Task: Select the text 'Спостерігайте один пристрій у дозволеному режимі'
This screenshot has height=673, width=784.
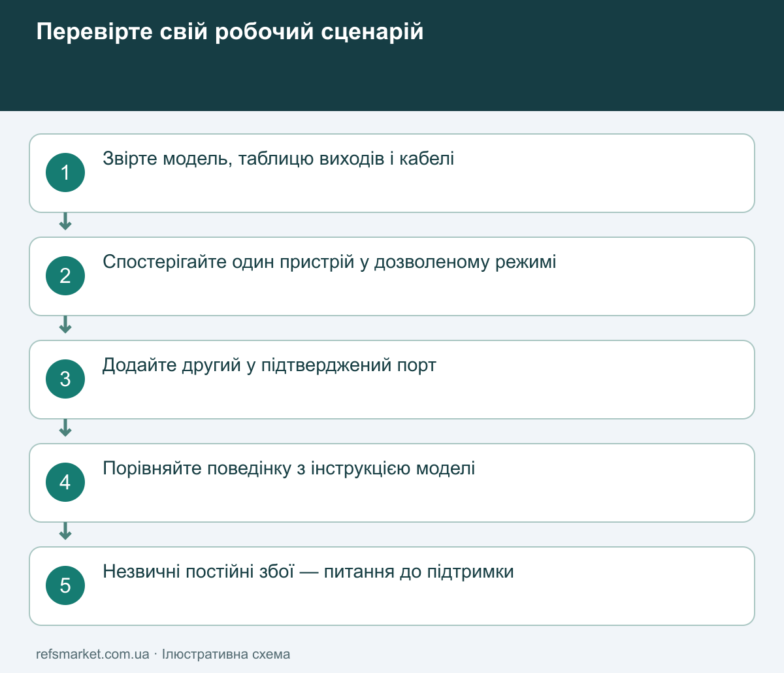Action: [x=329, y=262]
